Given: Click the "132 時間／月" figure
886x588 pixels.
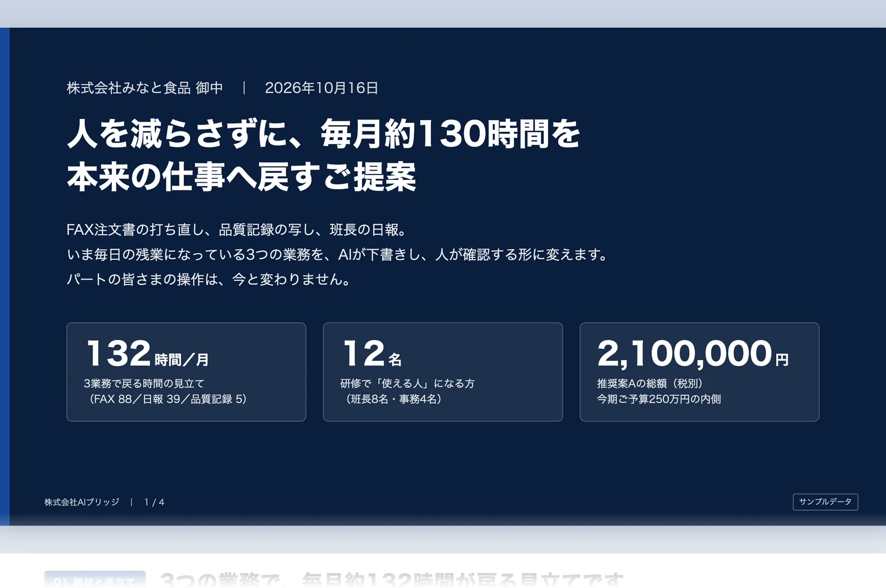Looking at the screenshot, I should 147,353.
